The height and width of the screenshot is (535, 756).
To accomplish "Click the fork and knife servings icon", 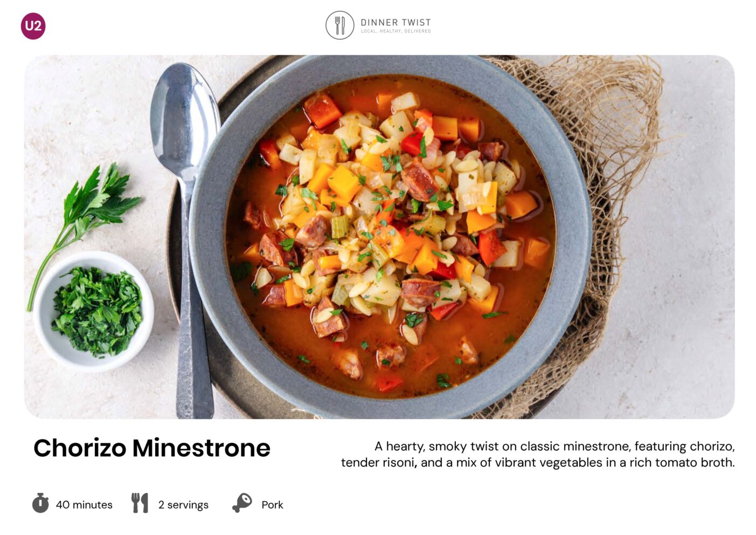I will (140, 503).
